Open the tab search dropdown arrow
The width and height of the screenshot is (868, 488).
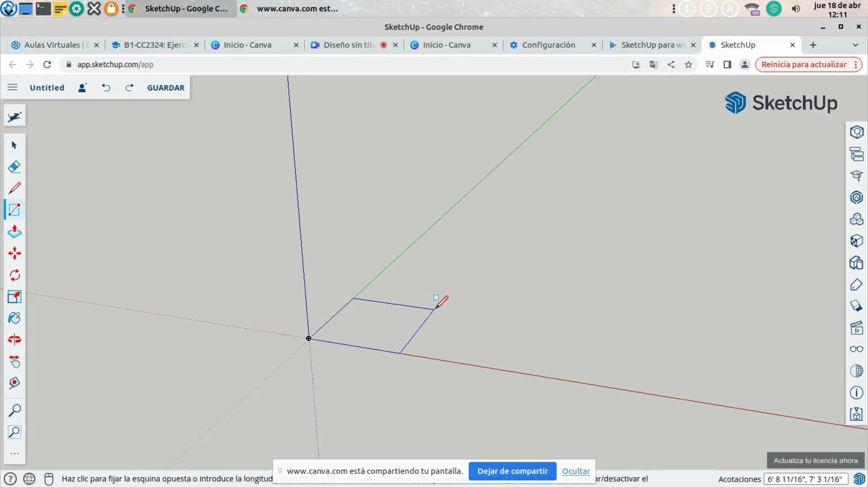pos(855,45)
